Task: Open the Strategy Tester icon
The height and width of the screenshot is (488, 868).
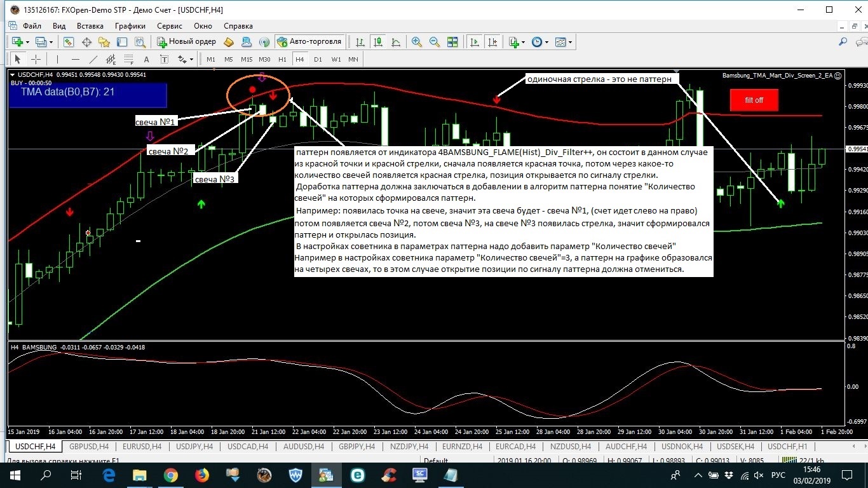Action: click(x=140, y=42)
